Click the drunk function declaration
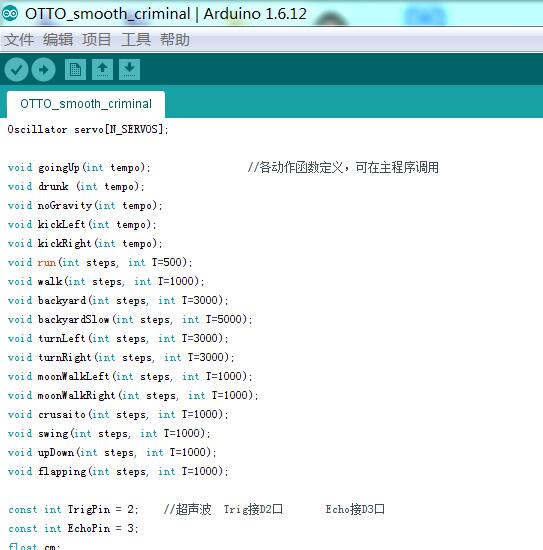This screenshot has width=543, height=550. tap(76, 187)
